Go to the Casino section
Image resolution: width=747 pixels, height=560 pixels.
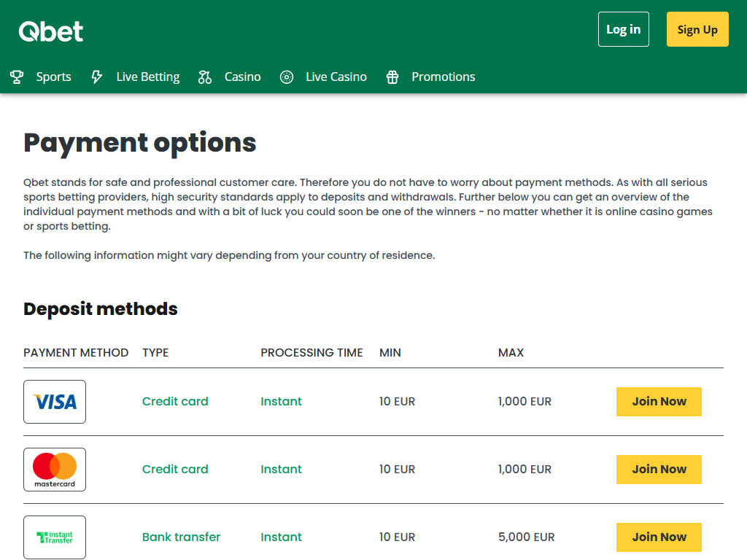click(x=242, y=77)
